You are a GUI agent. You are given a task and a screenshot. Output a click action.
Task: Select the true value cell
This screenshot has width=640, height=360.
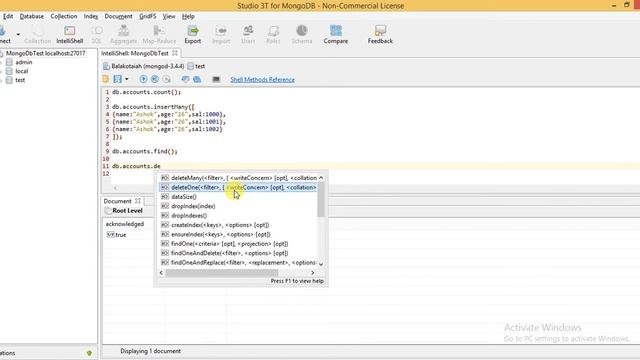(117, 235)
